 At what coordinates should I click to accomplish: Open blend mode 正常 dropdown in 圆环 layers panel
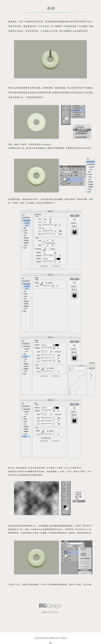[66, 172]
